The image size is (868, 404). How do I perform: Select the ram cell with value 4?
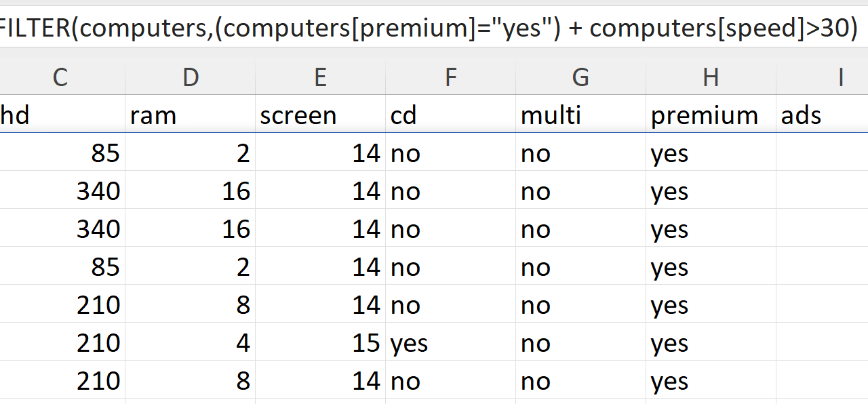pos(191,344)
